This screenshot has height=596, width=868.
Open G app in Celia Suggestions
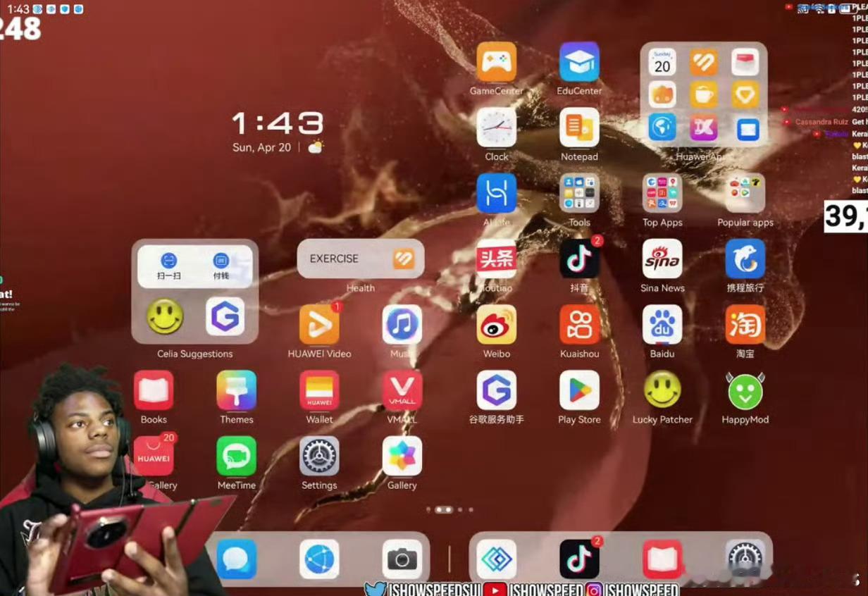tap(225, 316)
